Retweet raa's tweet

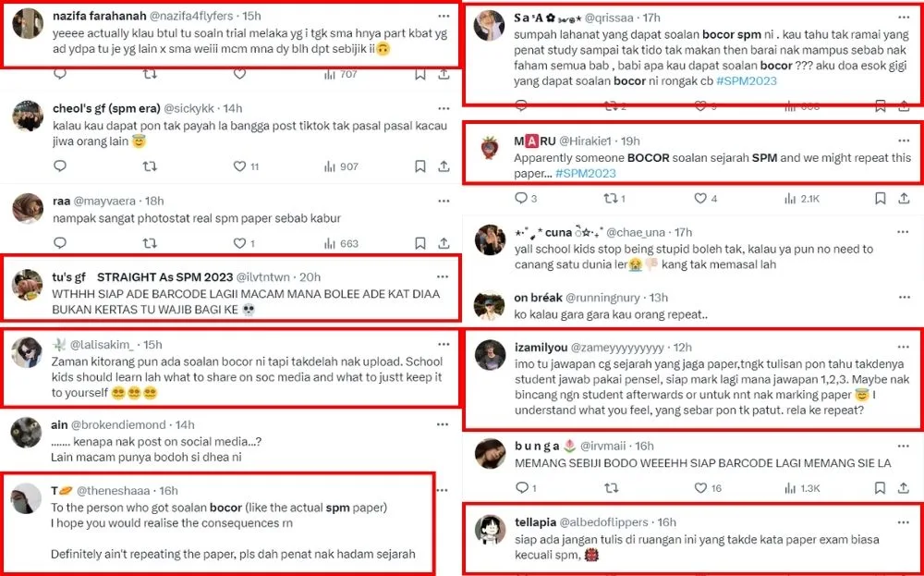coord(150,243)
